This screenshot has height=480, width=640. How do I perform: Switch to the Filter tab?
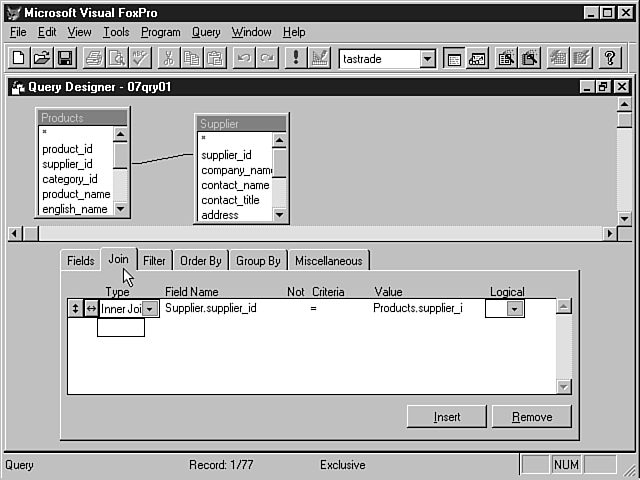(154, 261)
